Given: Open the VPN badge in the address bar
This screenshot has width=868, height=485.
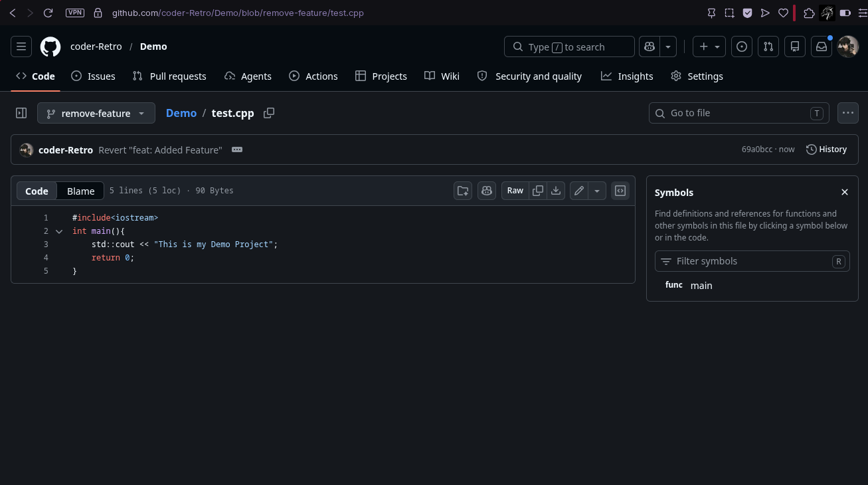Looking at the screenshot, I should click(x=75, y=13).
